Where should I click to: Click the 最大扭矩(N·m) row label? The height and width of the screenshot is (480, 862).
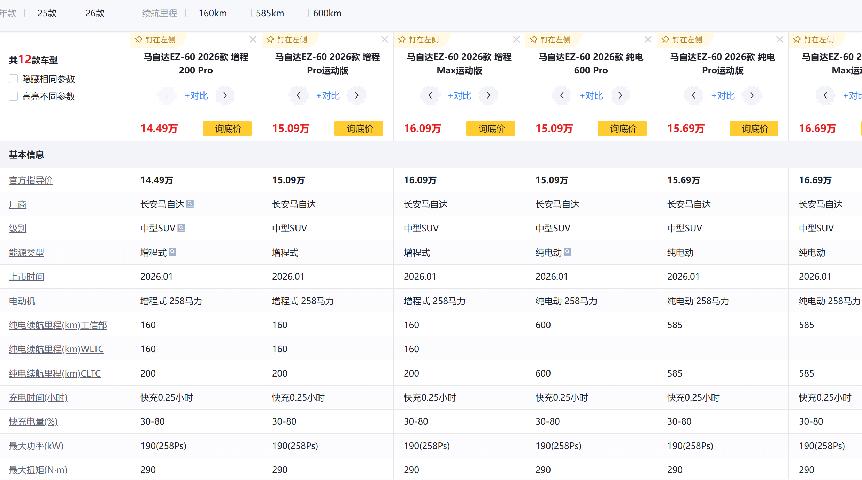point(38,470)
